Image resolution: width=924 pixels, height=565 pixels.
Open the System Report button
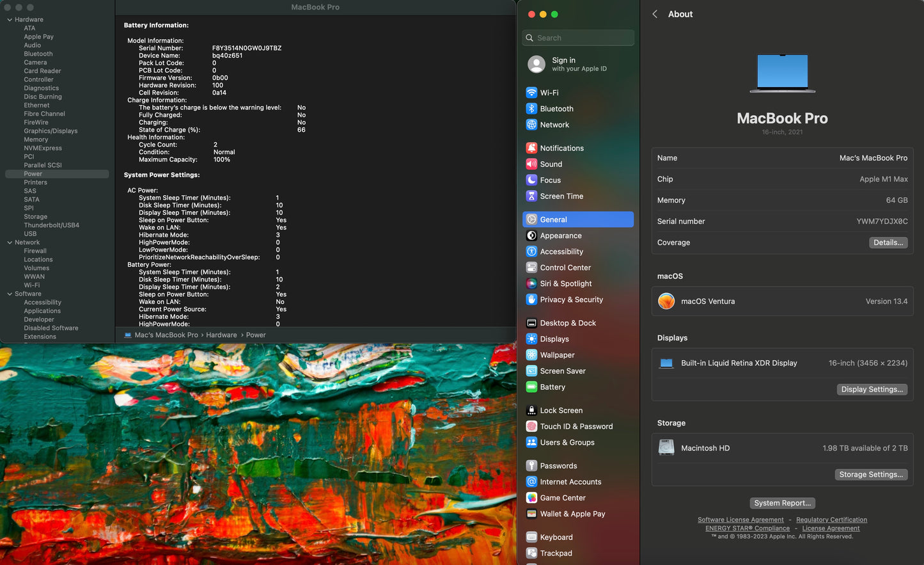tap(782, 503)
